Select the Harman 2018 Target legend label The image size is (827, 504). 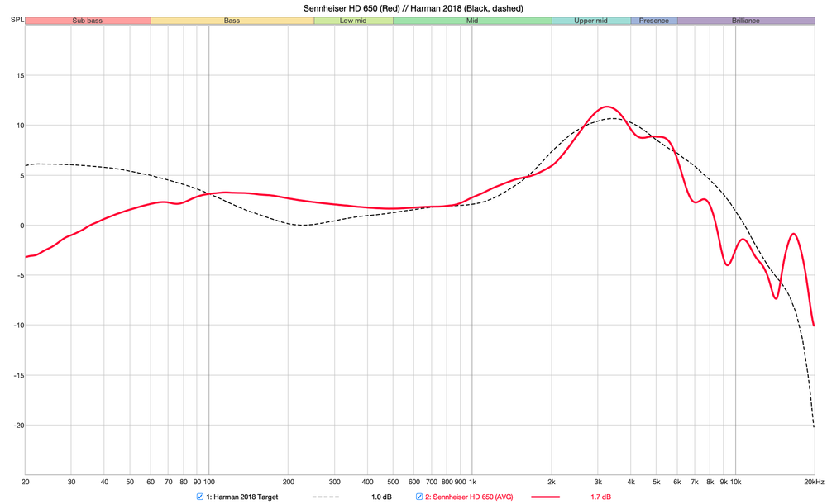pyautogui.click(x=241, y=496)
